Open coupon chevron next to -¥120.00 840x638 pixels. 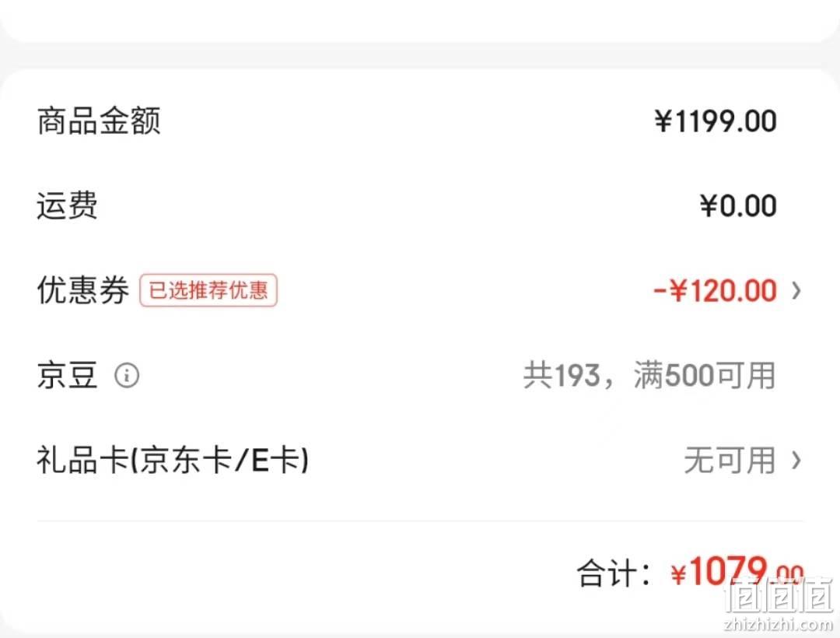tap(796, 291)
